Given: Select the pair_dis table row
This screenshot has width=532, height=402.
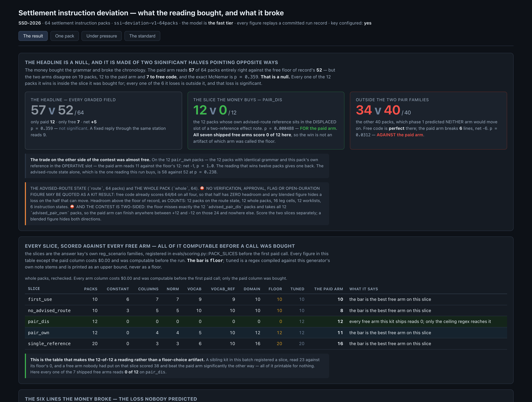Looking at the screenshot, I should [x=266, y=321].
